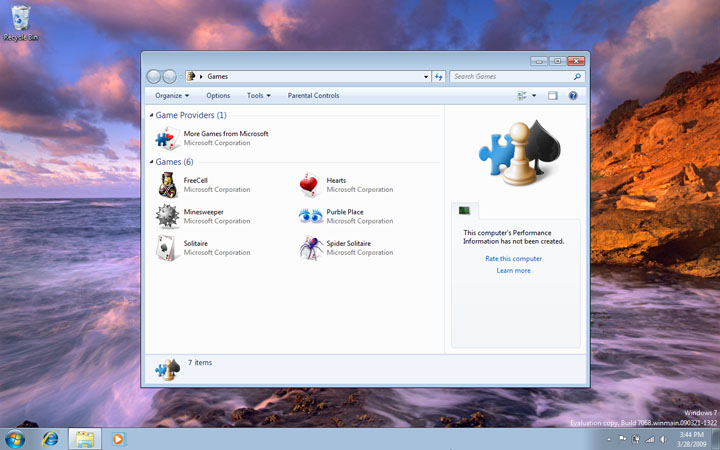Click Options in the toolbar
The image size is (720, 450).
pyautogui.click(x=218, y=96)
